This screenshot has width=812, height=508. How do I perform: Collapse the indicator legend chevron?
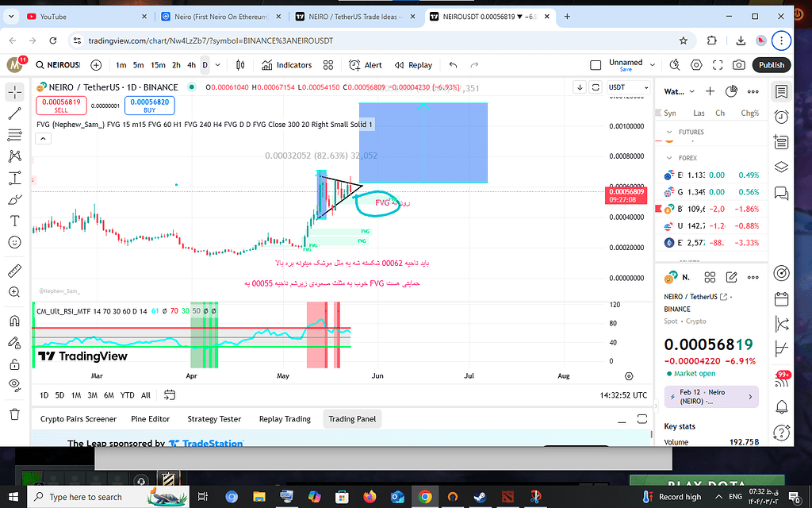(x=43, y=138)
